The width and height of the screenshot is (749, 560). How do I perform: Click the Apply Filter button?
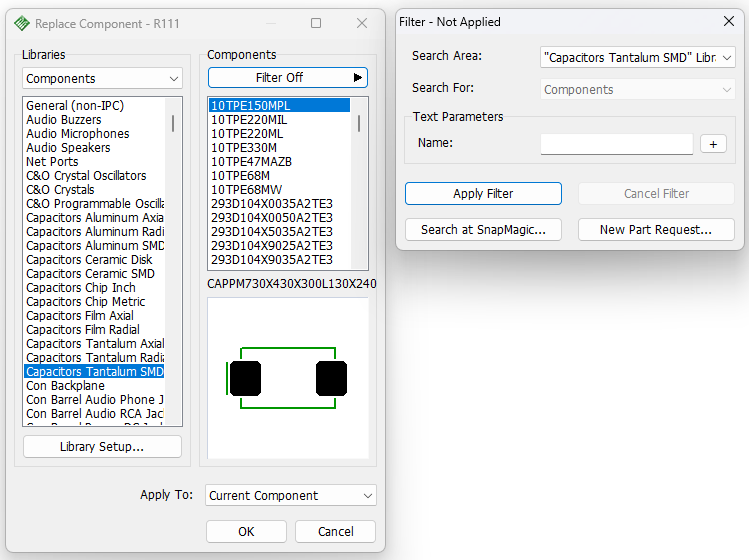pos(483,194)
